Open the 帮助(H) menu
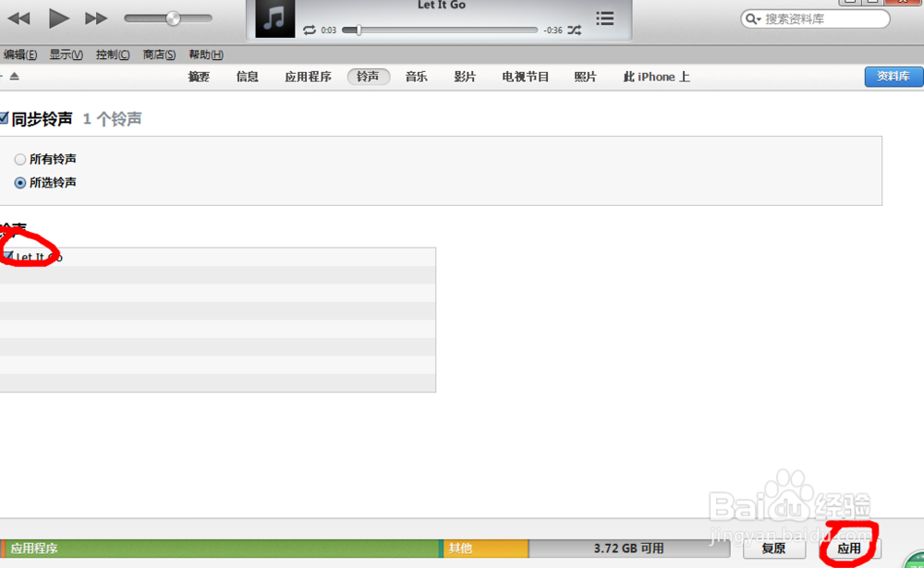The image size is (924, 568). pos(206,54)
